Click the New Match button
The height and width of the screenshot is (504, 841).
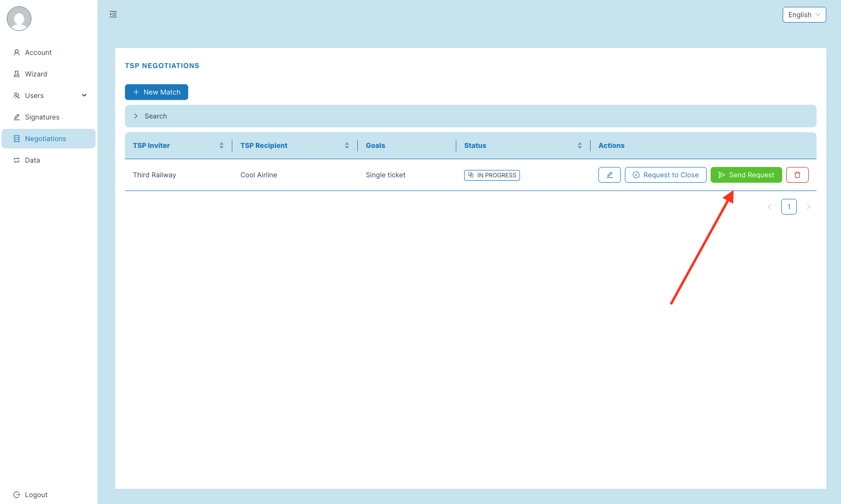(156, 92)
